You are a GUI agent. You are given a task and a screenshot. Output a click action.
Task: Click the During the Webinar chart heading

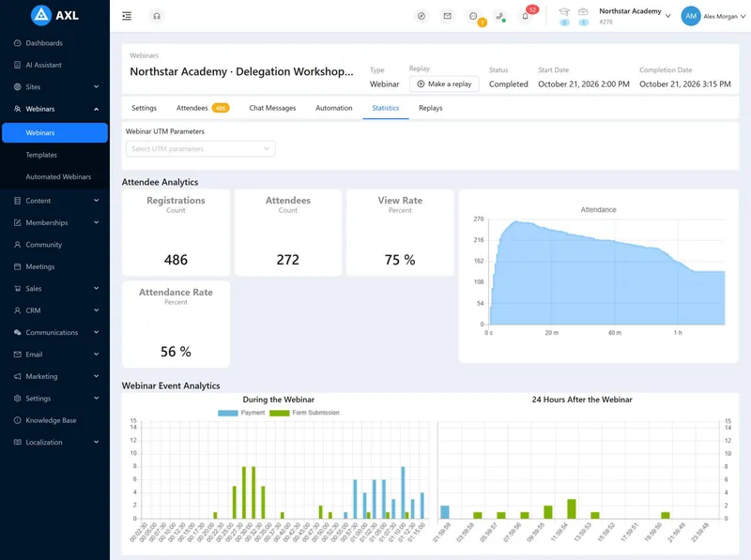(278, 400)
